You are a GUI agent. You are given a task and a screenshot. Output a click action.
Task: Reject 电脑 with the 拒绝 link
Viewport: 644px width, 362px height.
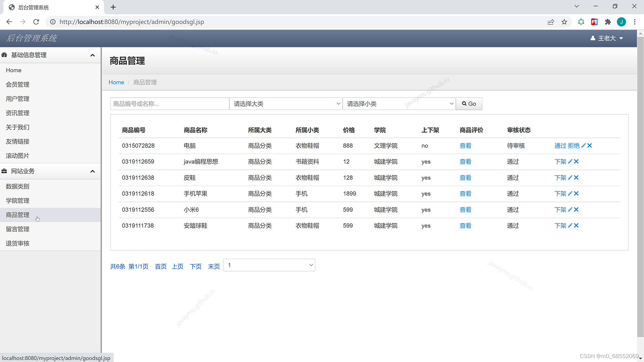tap(574, 146)
